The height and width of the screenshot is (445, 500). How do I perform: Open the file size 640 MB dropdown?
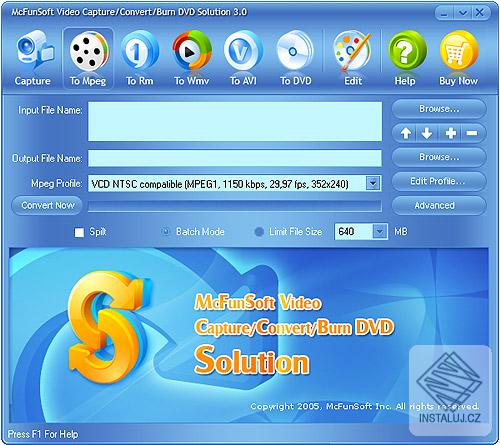380,231
